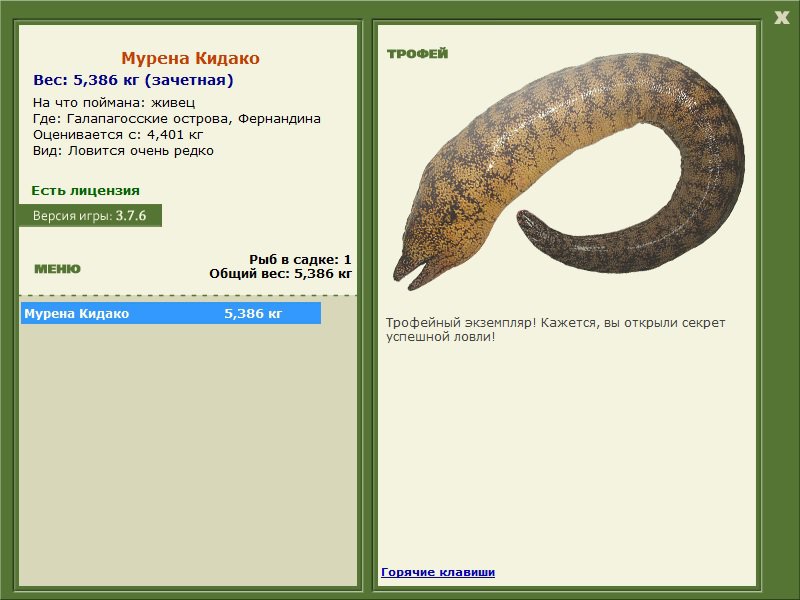The image size is (800, 600).
Task: Close the trophy window with the X
Action: click(781, 18)
